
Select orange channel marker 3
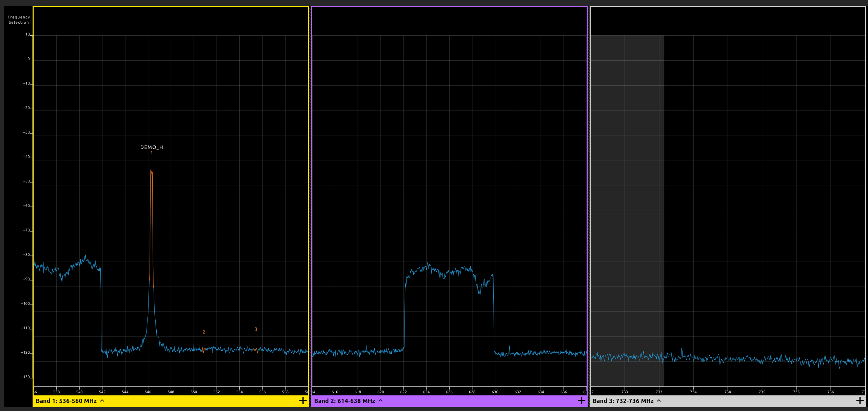click(x=256, y=329)
